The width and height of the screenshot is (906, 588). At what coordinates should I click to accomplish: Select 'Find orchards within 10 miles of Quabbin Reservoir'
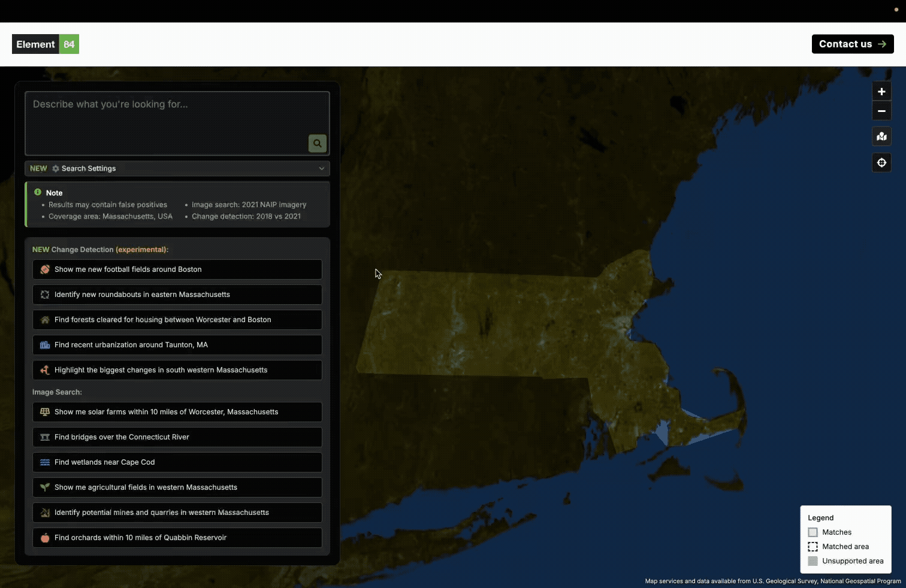177,538
